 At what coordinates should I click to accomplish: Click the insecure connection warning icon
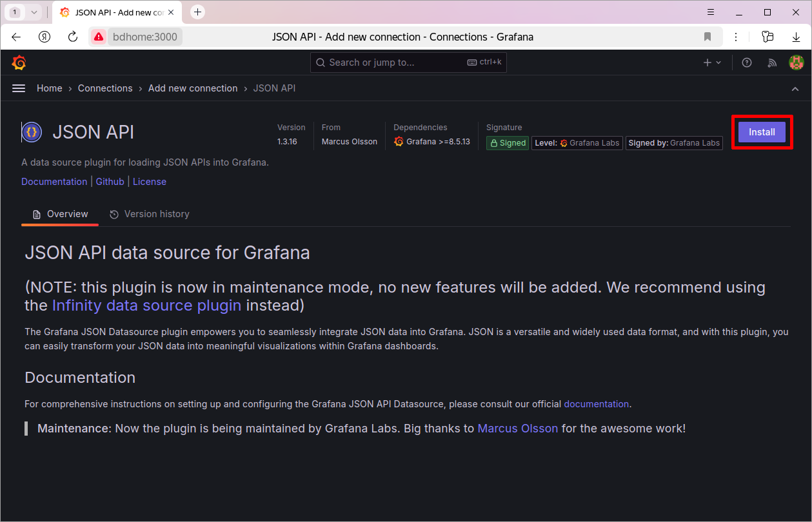[x=98, y=37]
